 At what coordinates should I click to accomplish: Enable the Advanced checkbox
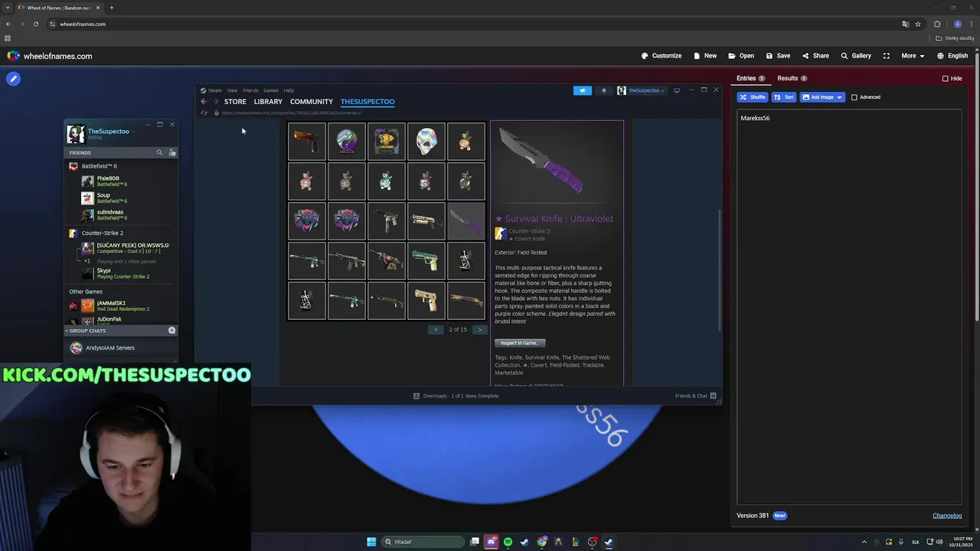854,97
